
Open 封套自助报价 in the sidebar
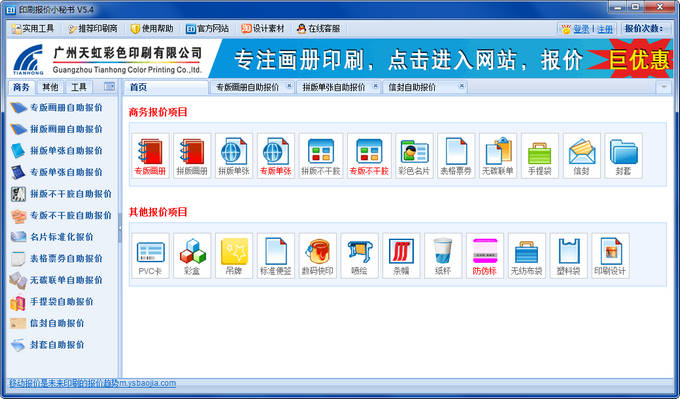(x=47, y=345)
